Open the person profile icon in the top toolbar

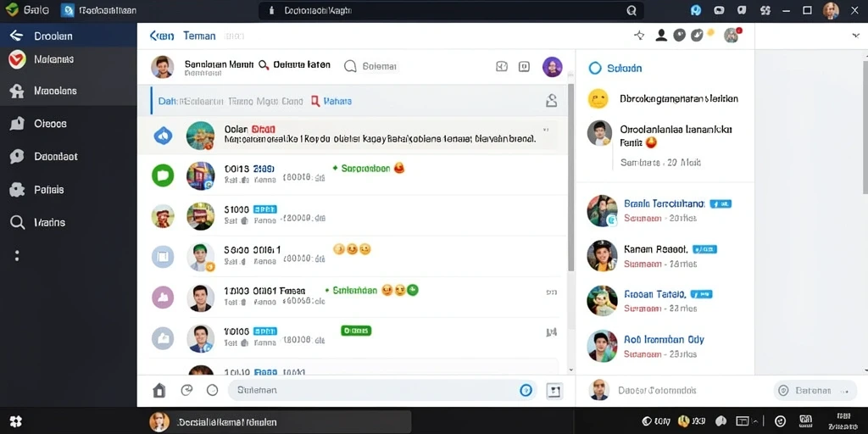tap(661, 36)
